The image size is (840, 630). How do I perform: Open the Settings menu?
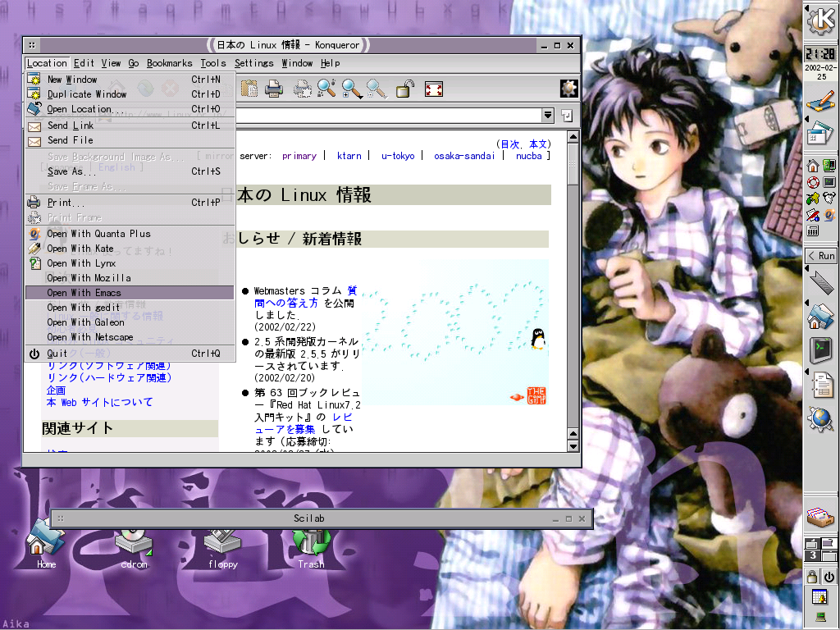pos(253,63)
